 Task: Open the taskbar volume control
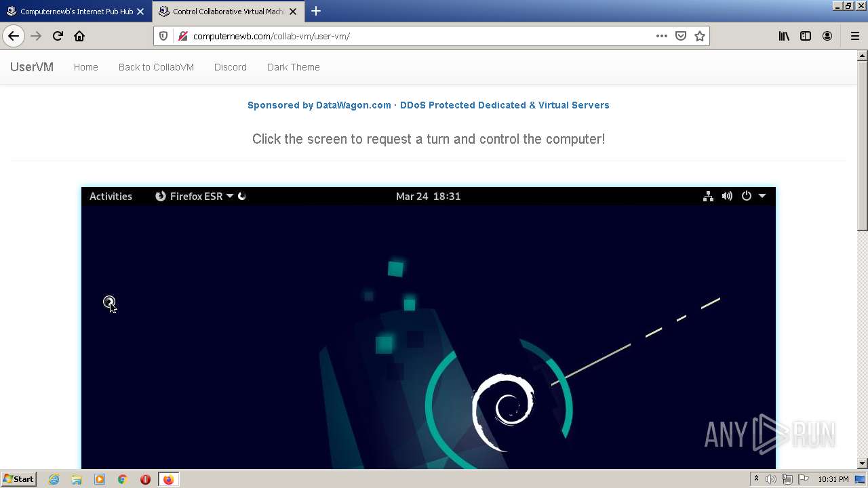coord(771,479)
